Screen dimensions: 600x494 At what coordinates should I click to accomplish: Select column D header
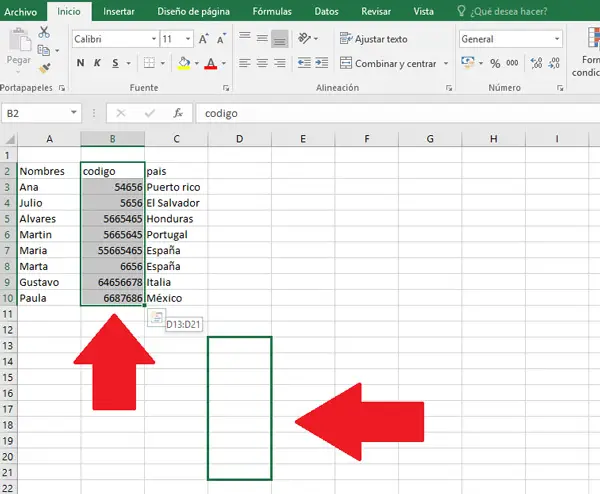point(240,139)
